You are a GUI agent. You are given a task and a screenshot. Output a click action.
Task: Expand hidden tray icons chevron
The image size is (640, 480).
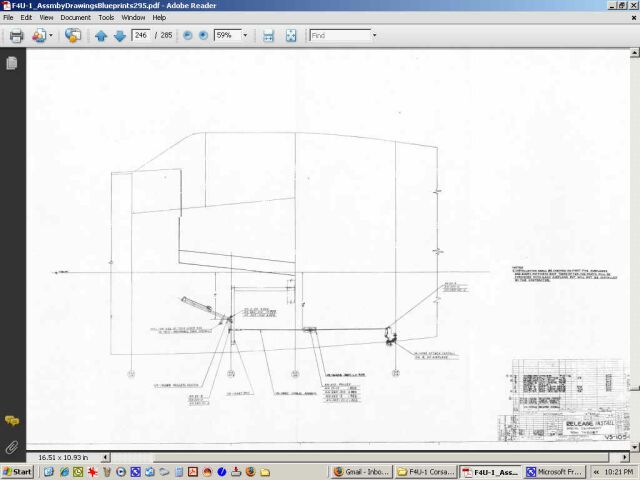(596, 472)
